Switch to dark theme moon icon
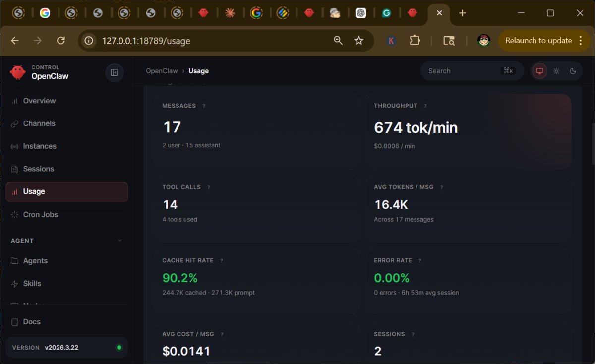 (x=573, y=71)
